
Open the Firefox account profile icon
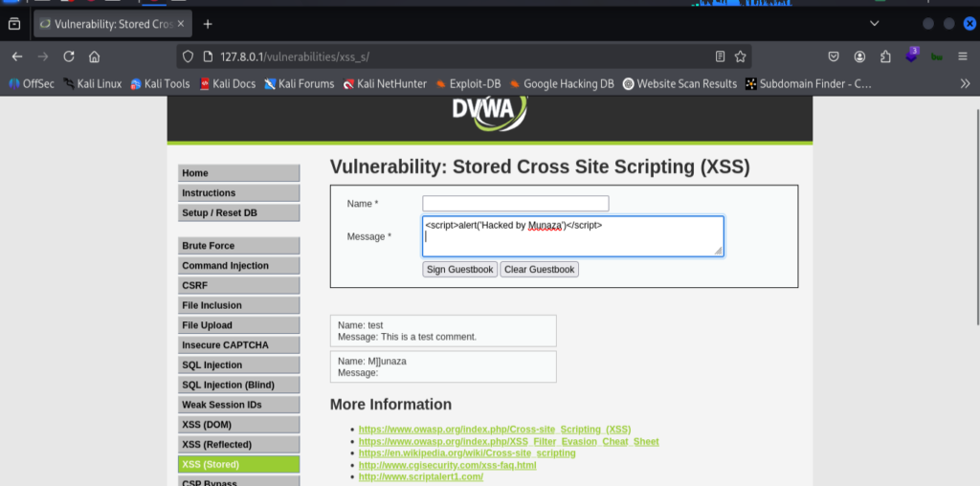tap(860, 56)
